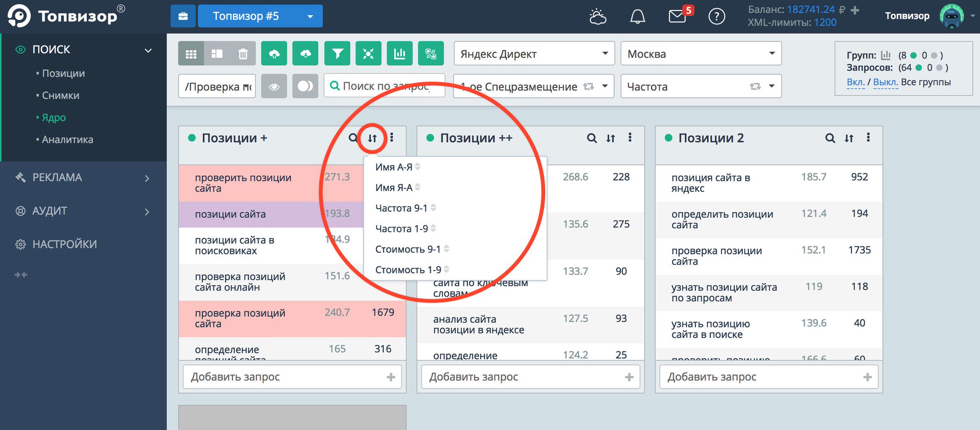980x430 pixels.
Task: Switch the round toggle next to eye button
Action: tap(305, 87)
